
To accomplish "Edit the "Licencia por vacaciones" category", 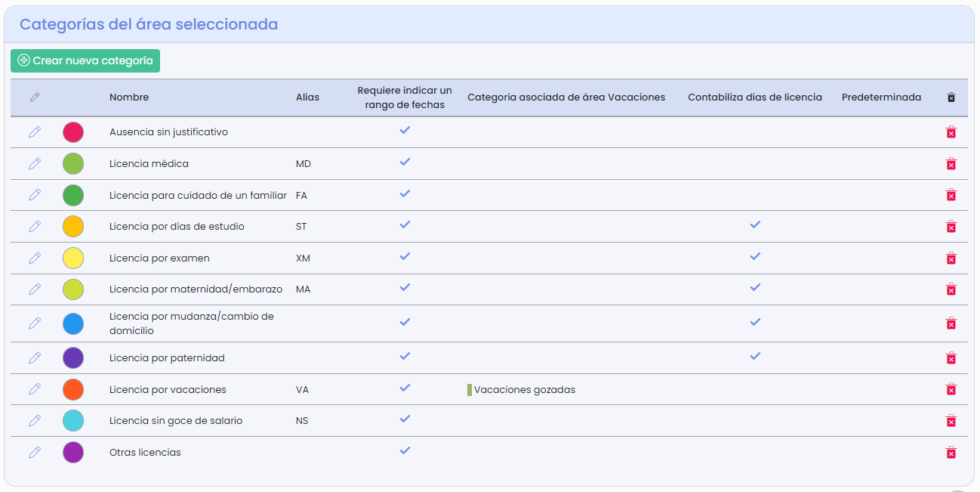I will [x=34, y=388].
